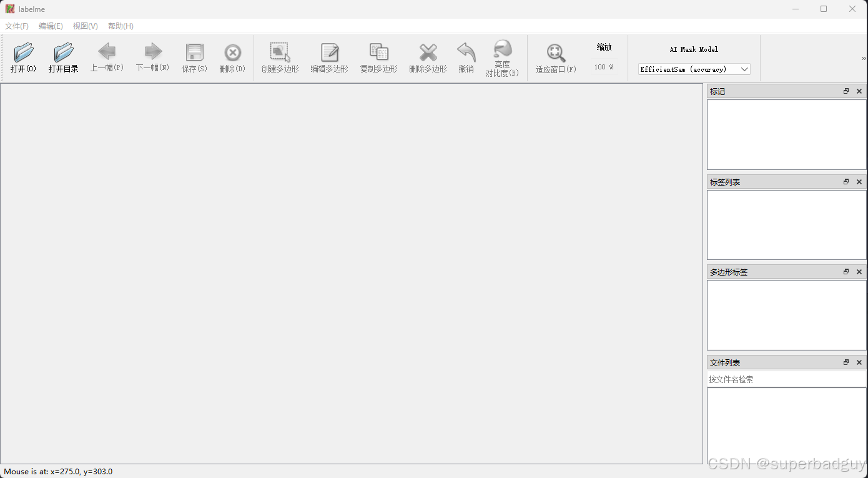Screen dimensions: 868x478
Task: Float the 标签列表 label list panel
Action: 846,182
